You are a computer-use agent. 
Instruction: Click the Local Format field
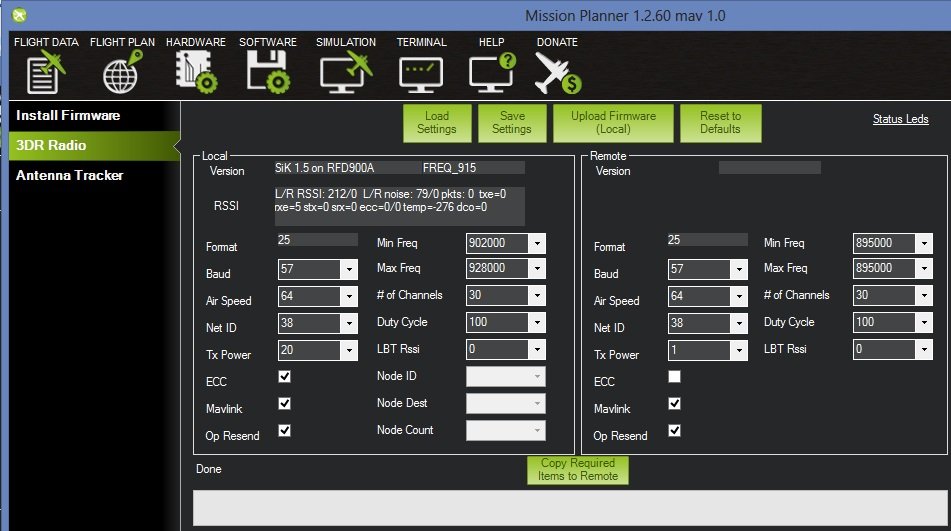tap(317, 240)
